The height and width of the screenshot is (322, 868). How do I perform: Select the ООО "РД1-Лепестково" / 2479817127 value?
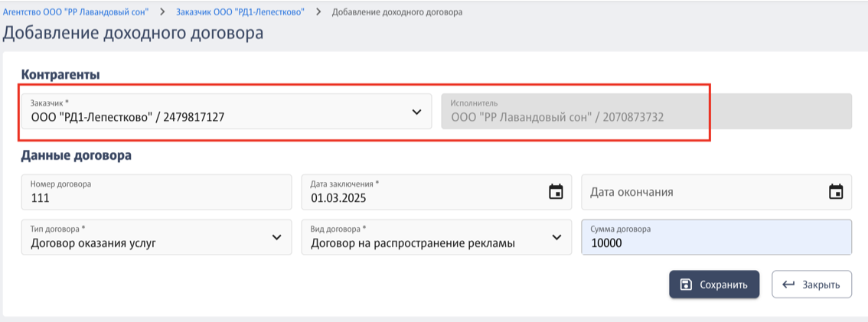click(x=127, y=117)
